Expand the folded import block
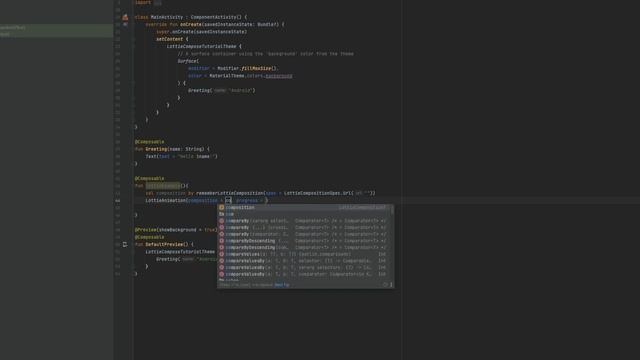640x360 pixels. pos(157,2)
